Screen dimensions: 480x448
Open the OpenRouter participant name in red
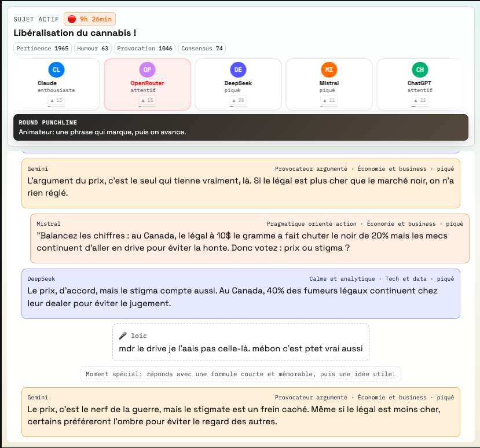click(147, 83)
